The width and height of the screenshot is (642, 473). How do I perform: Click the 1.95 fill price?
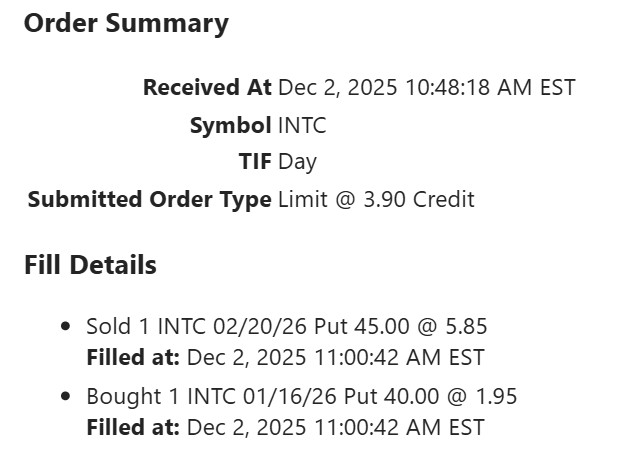(495, 396)
